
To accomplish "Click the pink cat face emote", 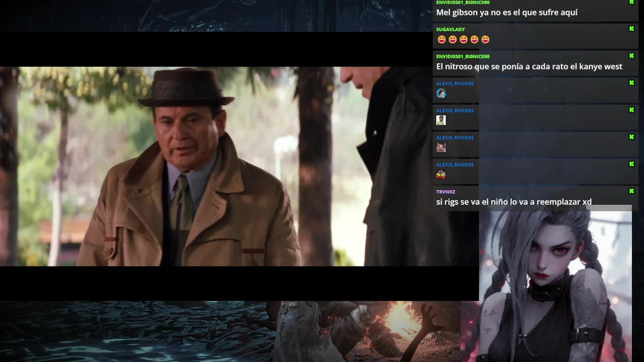I will tap(441, 147).
